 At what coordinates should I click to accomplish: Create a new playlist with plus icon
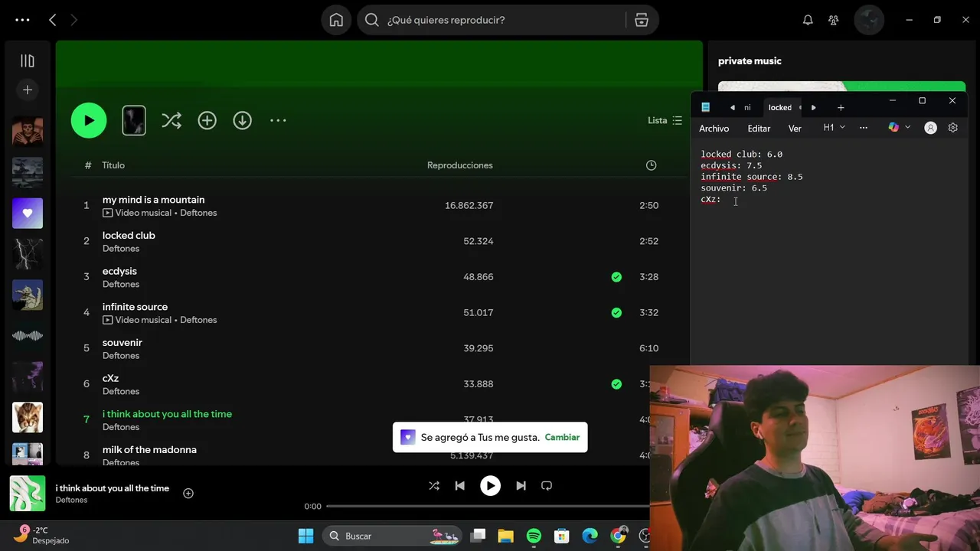tap(28, 90)
